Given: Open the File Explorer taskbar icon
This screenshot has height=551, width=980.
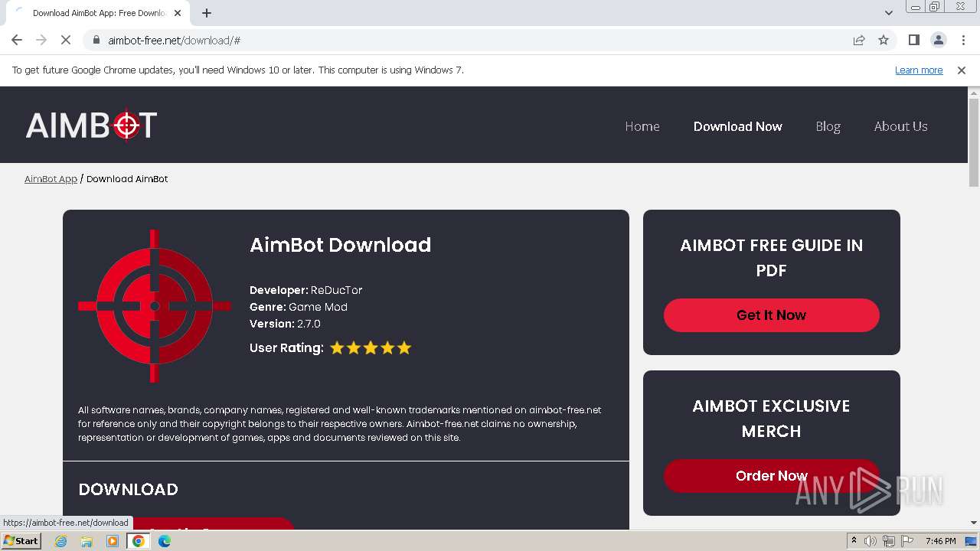Looking at the screenshot, I should pyautogui.click(x=87, y=541).
